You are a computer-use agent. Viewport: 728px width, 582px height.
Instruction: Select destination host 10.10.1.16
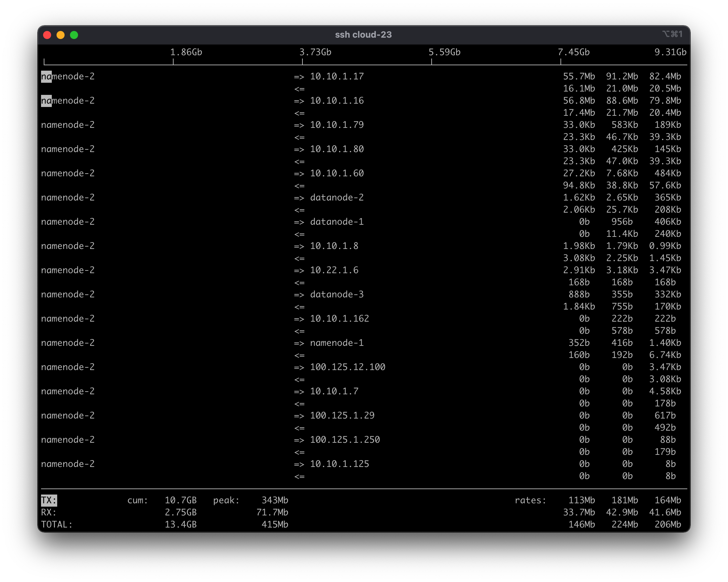click(337, 101)
